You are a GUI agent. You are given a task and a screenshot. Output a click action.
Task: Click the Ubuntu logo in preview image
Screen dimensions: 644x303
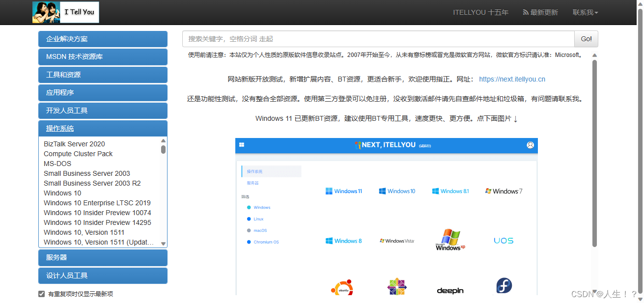coord(342,287)
